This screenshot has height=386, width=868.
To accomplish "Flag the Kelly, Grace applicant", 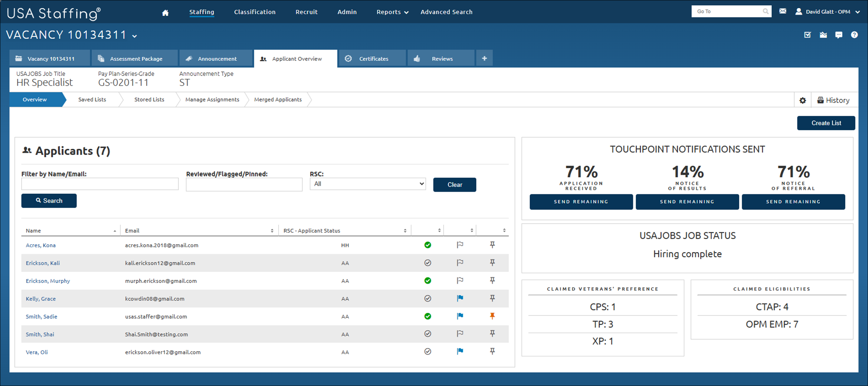I will click(460, 298).
